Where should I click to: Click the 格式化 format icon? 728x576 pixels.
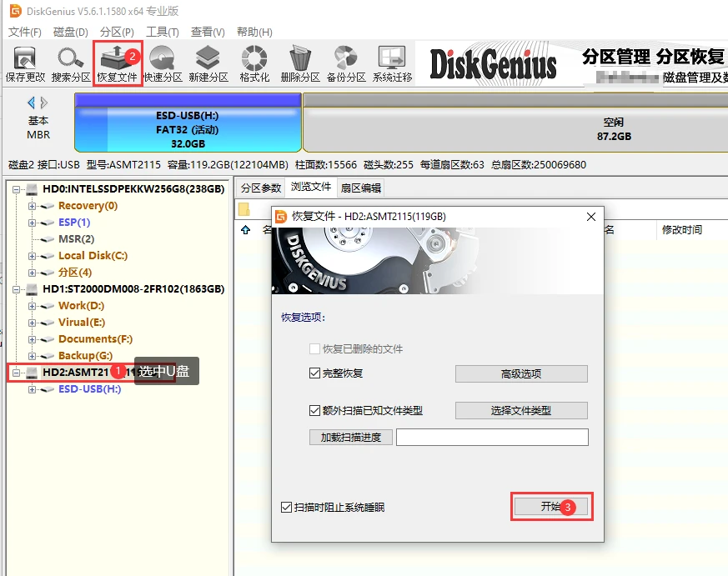(254, 63)
